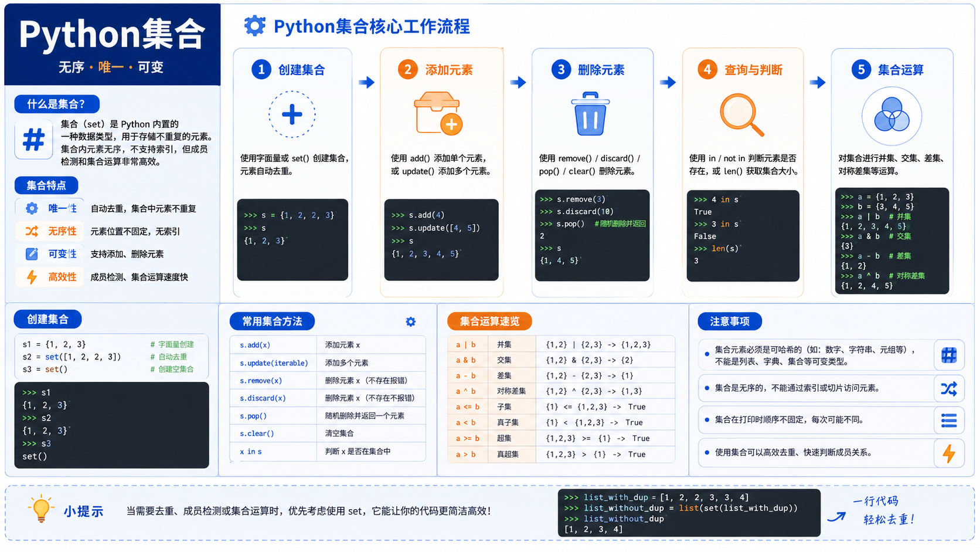Click the shuffle arrows icon beside 无序性
The height and width of the screenshot is (552, 980).
click(32, 231)
